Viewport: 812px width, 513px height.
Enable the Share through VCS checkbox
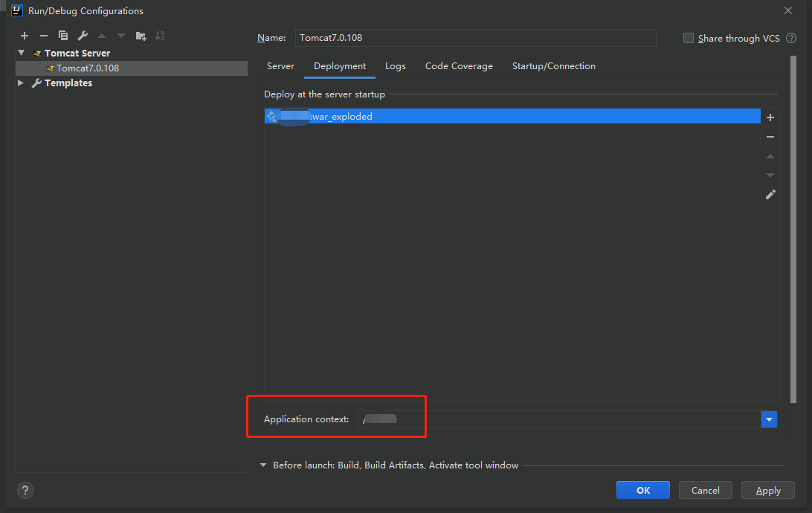click(x=689, y=38)
